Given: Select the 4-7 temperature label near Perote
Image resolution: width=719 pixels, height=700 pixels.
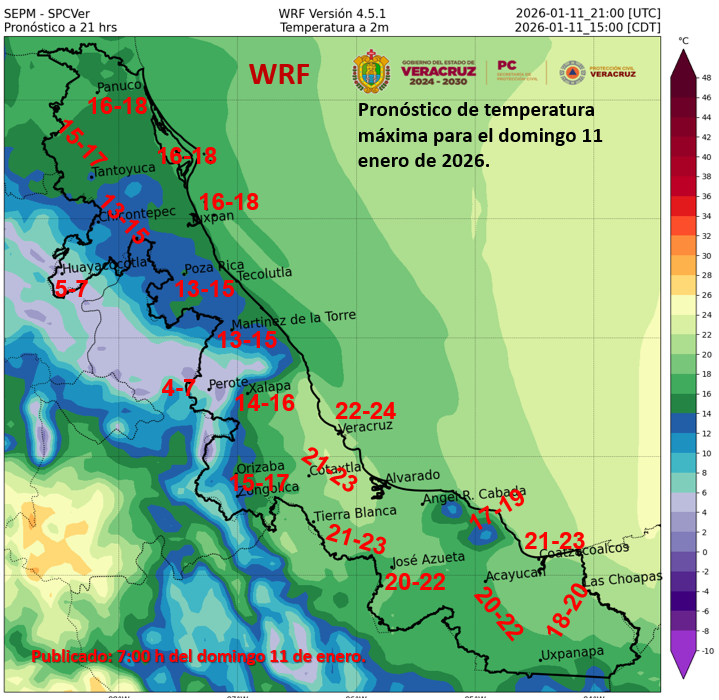Looking at the screenshot, I should [x=178, y=387].
